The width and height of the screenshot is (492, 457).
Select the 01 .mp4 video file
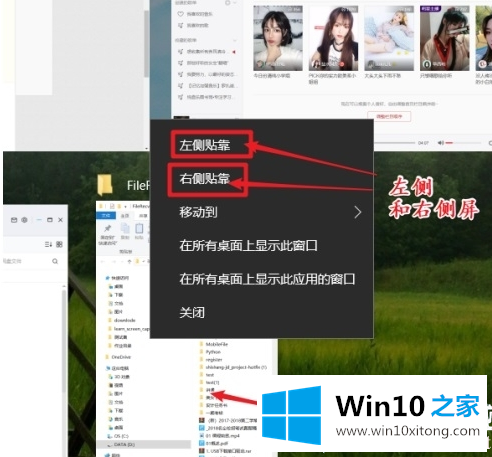click(220, 435)
